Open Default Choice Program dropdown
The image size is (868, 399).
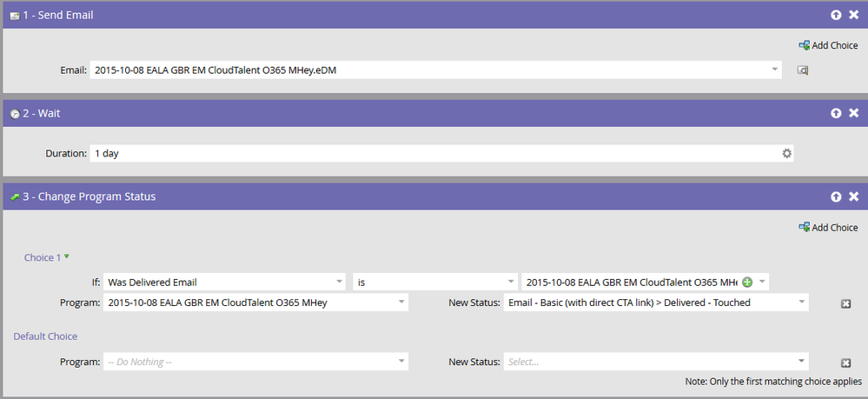[401, 362]
